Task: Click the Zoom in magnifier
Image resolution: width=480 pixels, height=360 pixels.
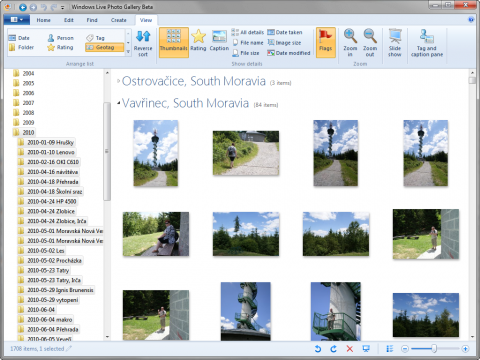Action: pos(350,43)
